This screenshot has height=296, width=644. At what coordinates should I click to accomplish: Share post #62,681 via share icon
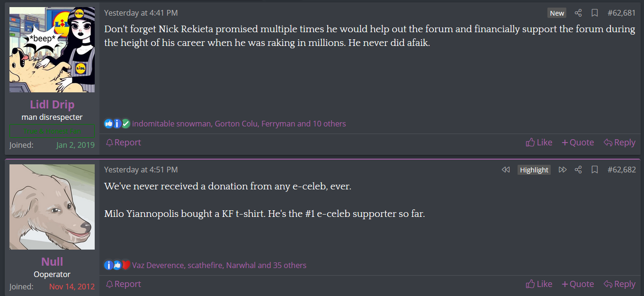coord(578,13)
